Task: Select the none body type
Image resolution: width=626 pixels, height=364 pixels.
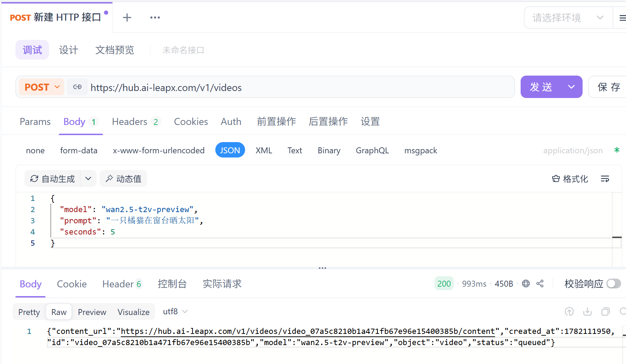Action: 35,150
